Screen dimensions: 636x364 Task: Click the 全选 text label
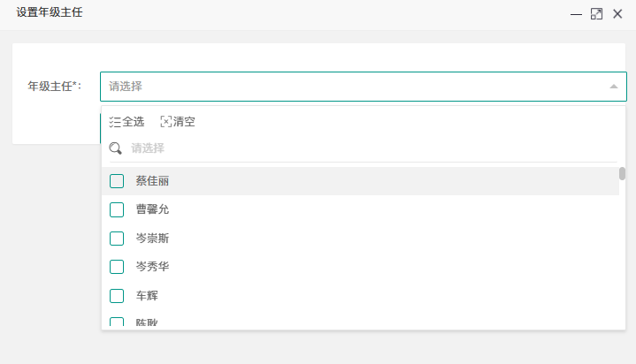134,122
